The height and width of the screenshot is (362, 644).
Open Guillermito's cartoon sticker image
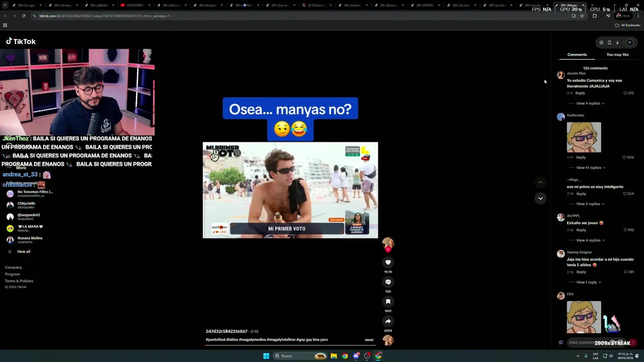584,137
